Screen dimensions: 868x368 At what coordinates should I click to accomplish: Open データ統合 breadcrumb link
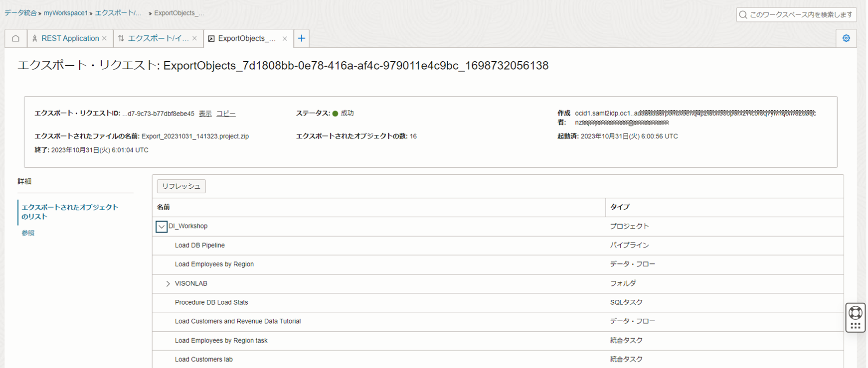click(20, 13)
